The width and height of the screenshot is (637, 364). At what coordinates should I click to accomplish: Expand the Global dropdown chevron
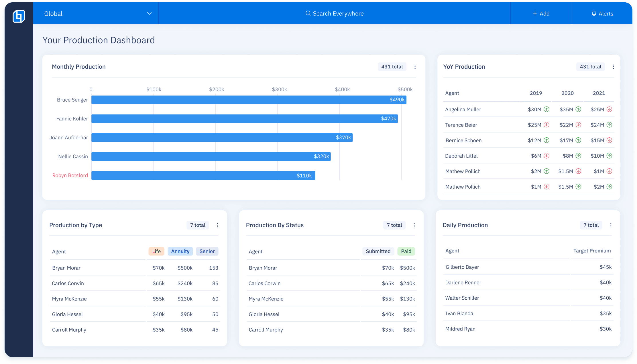pyautogui.click(x=149, y=13)
